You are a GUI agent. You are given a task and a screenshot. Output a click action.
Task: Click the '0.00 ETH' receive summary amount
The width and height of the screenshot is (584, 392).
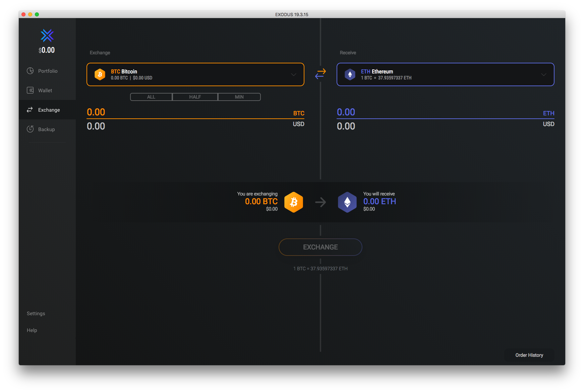tap(380, 202)
